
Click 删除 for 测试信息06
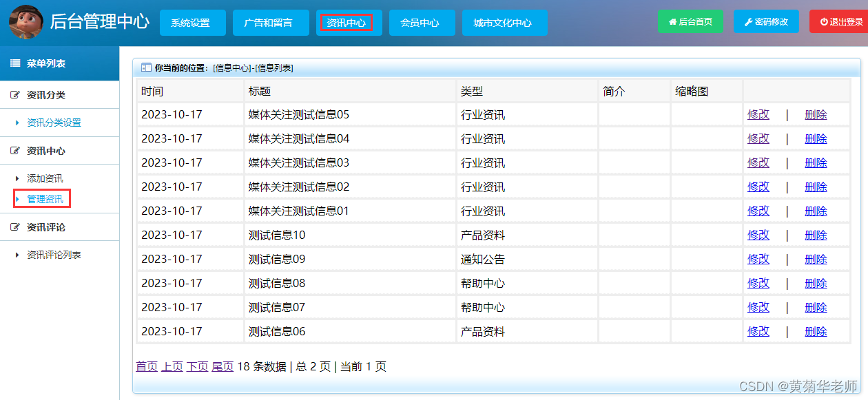click(815, 331)
